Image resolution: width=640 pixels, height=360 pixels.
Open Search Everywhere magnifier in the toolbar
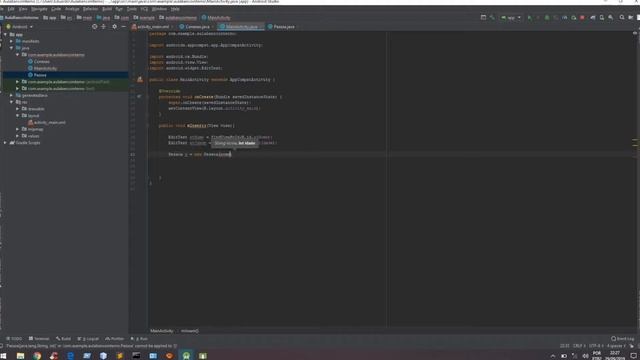click(x=622, y=18)
